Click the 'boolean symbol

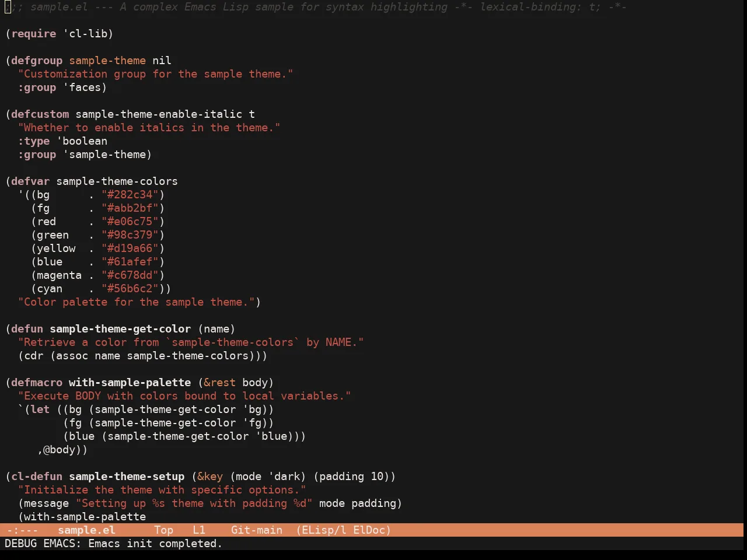point(82,141)
